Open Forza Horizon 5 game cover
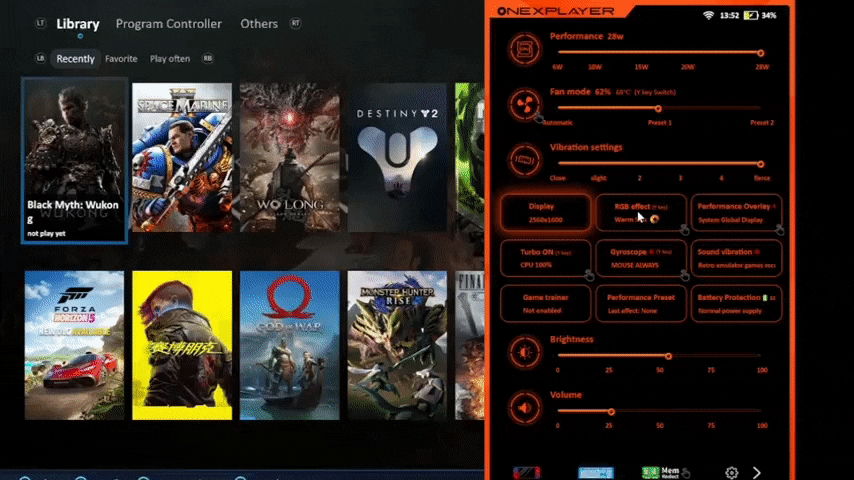The image size is (854, 480). click(74, 345)
